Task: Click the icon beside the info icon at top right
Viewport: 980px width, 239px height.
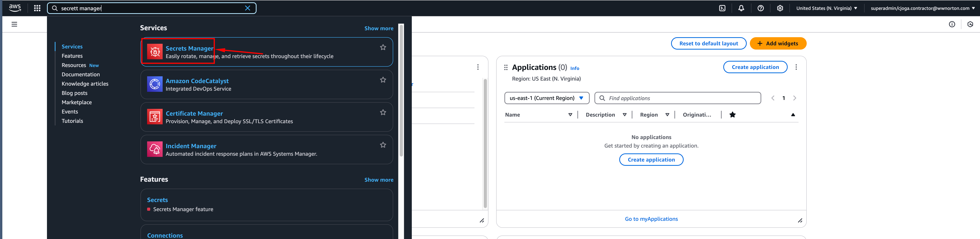Action: 970,24
